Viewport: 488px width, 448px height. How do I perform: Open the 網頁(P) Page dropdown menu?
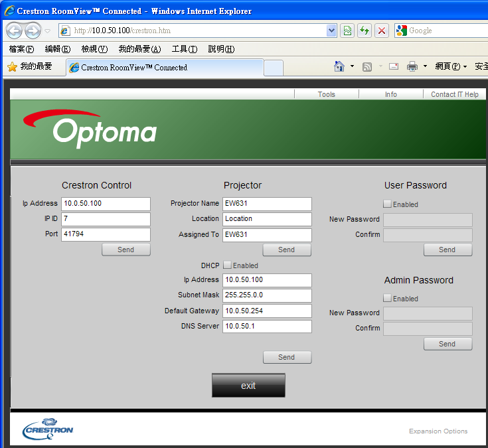451,66
